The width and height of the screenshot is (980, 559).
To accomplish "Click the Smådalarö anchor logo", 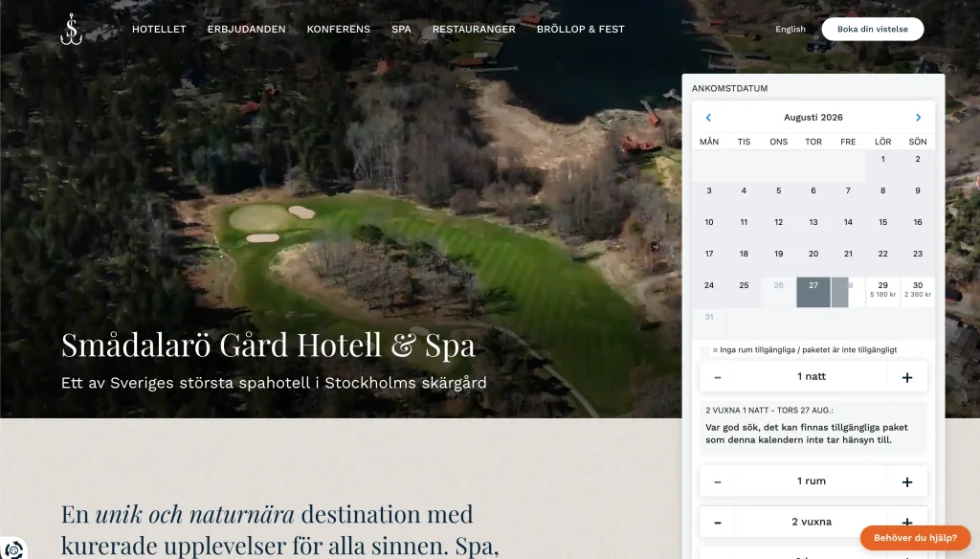I will [x=71, y=30].
